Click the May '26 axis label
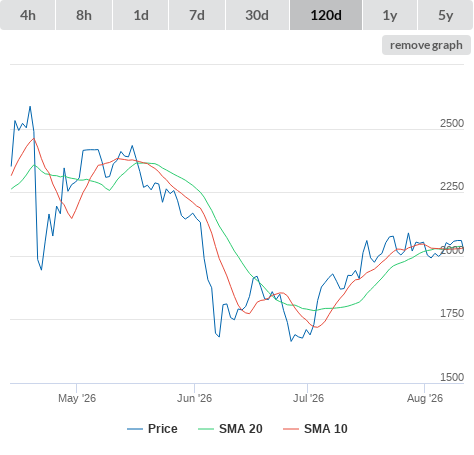The height and width of the screenshot is (455, 474). point(77,398)
